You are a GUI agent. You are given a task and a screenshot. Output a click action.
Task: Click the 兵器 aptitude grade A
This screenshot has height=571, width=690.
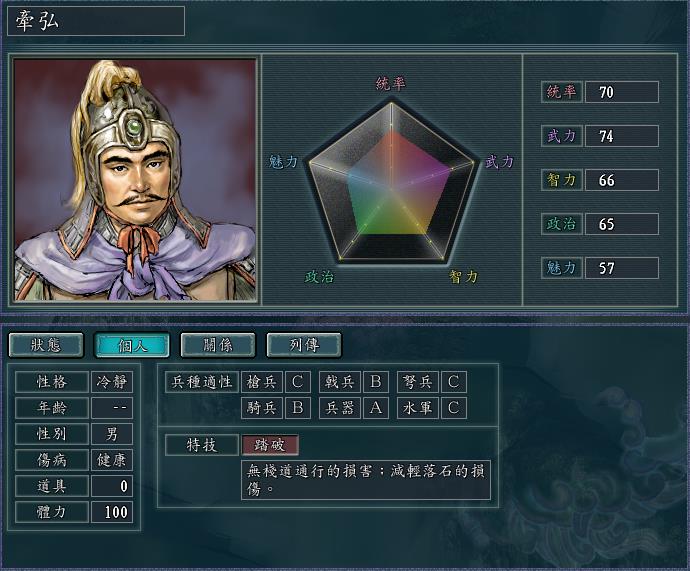pyautogui.click(x=375, y=408)
